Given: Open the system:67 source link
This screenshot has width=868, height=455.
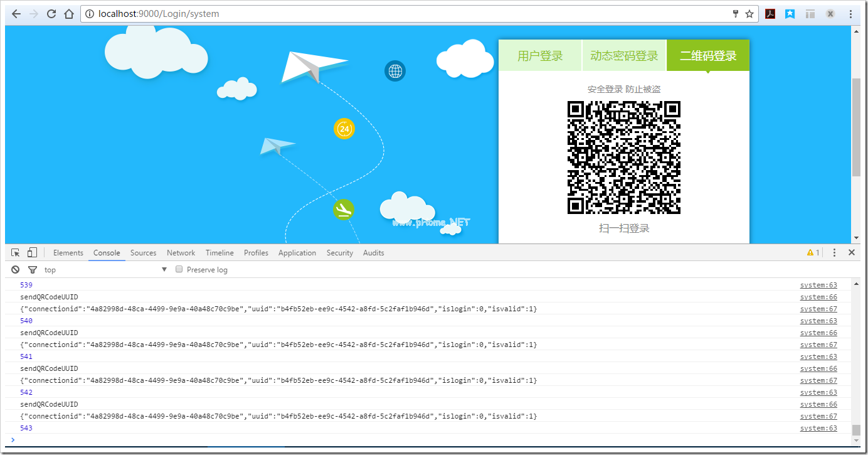Looking at the screenshot, I should coord(818,309).
